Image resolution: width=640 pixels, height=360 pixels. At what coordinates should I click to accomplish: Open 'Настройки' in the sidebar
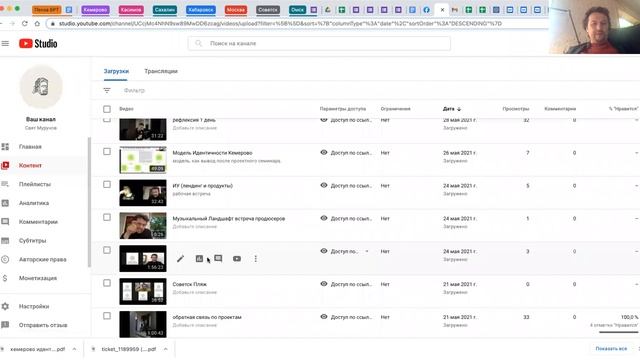(34, 306)
